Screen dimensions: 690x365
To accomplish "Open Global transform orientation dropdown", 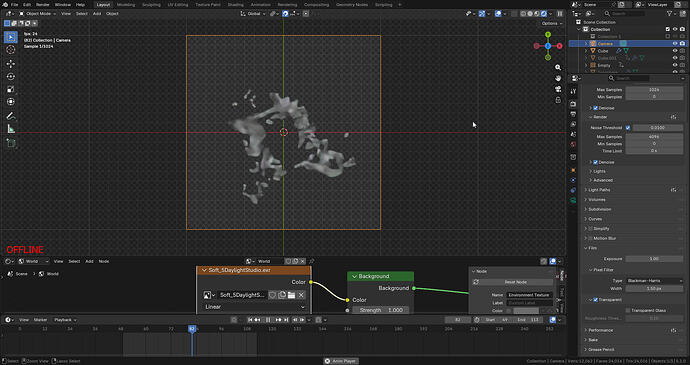I will 253,14.
